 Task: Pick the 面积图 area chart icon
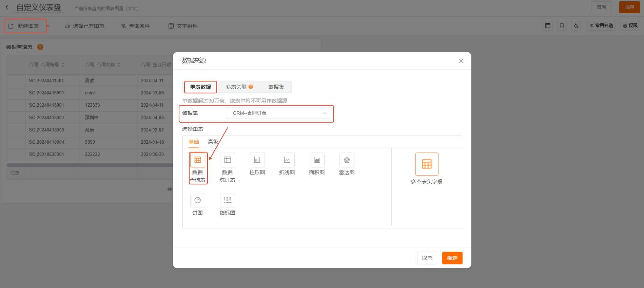click(x=317, y=160)
